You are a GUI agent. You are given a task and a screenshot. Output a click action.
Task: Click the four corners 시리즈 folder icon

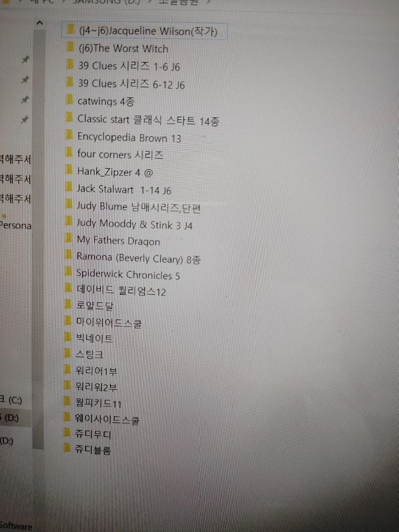(69, 152)
